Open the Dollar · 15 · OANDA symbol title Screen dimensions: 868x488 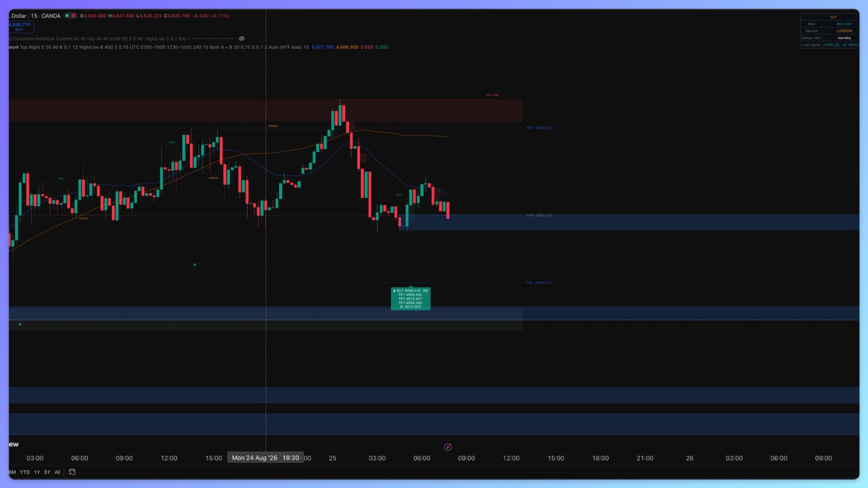tap(35, 16)
